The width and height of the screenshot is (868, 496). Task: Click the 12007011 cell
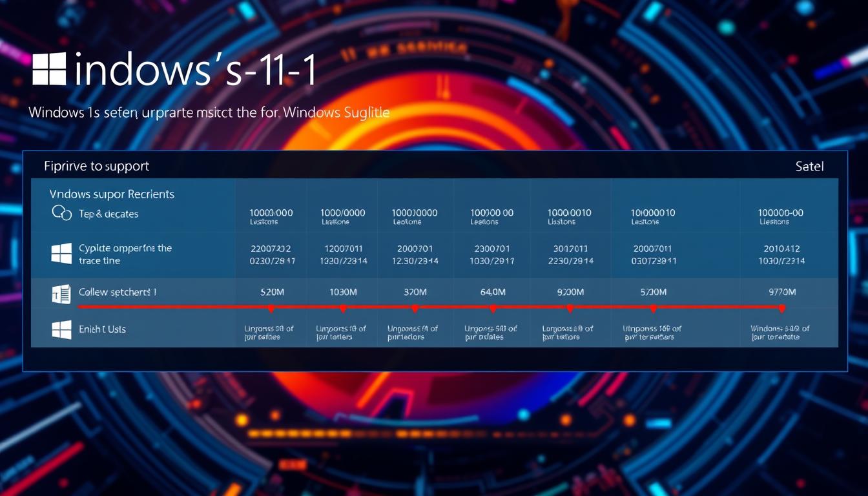click(343, 248)
